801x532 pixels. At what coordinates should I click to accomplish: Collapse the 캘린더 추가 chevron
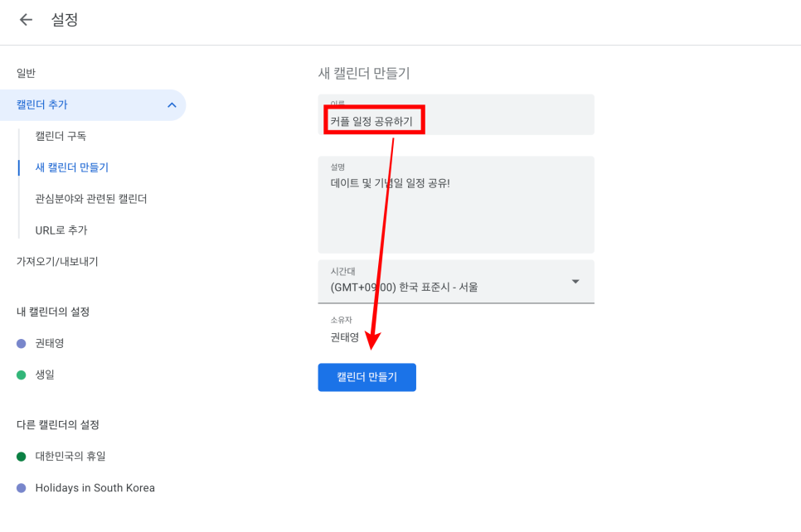point(172,105)
